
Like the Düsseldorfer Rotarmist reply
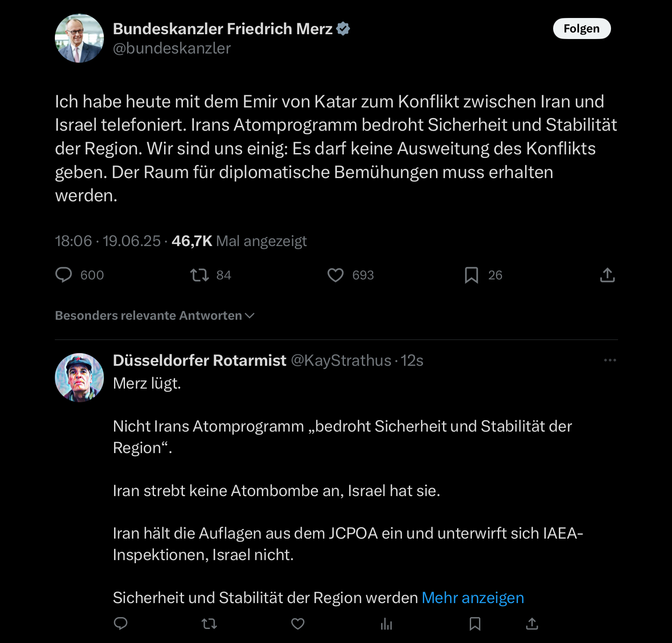tap(298, 623)
